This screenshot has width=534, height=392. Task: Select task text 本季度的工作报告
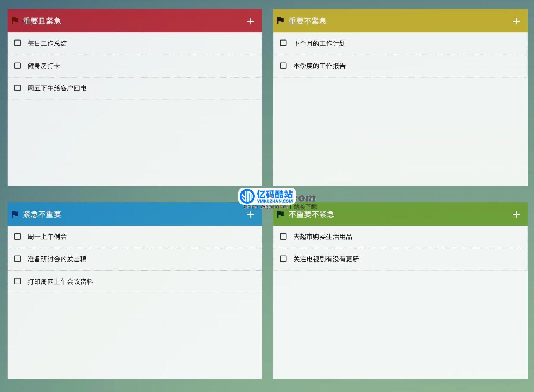pos(319,66)
